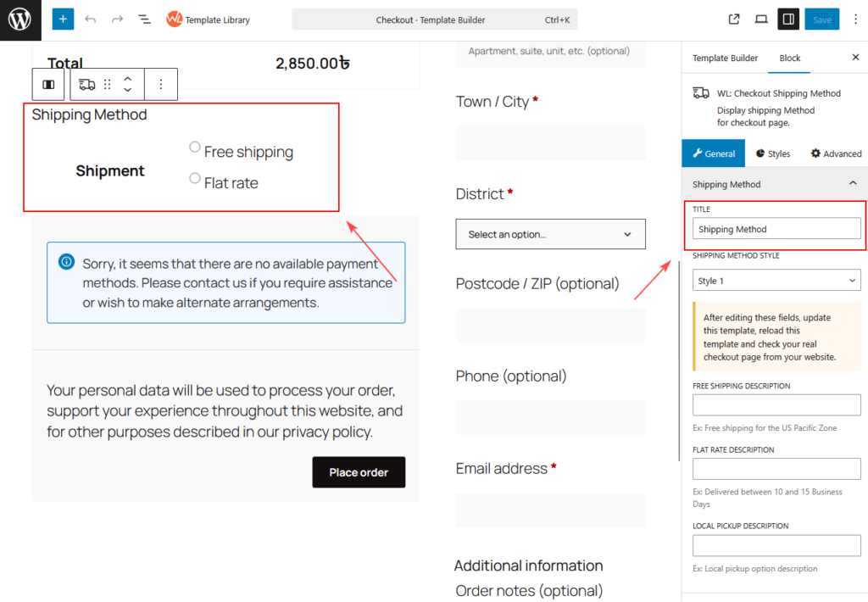Open the document overview list icon
The height and width of the screenshot is (602, 868).
click(144, 19)
